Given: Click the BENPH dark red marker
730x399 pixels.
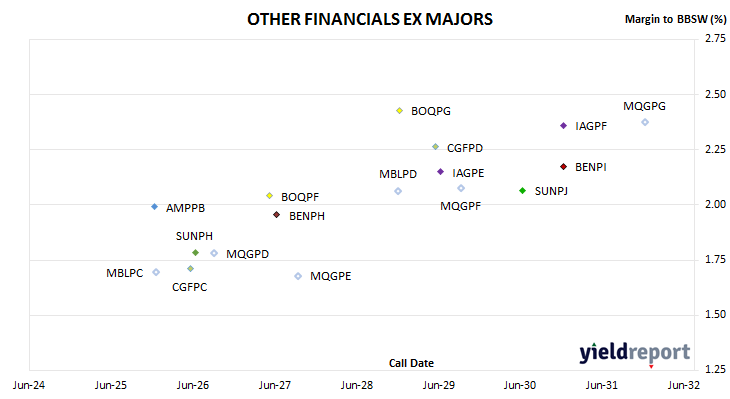Looking at the screenshot, I should coord(277,215).
